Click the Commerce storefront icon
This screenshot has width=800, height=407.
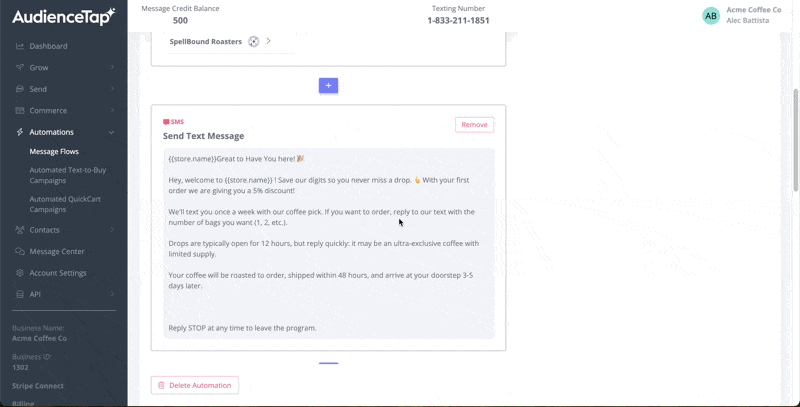coord(20,110)
